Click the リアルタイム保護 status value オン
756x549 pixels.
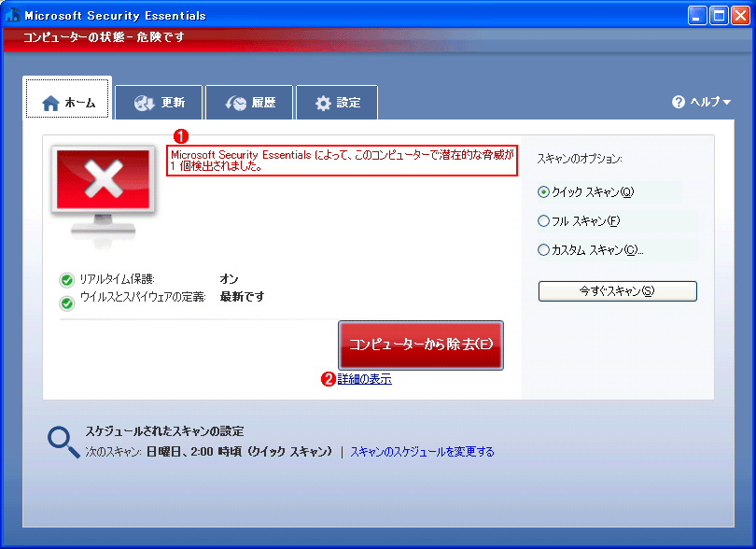tap(229, 279)
